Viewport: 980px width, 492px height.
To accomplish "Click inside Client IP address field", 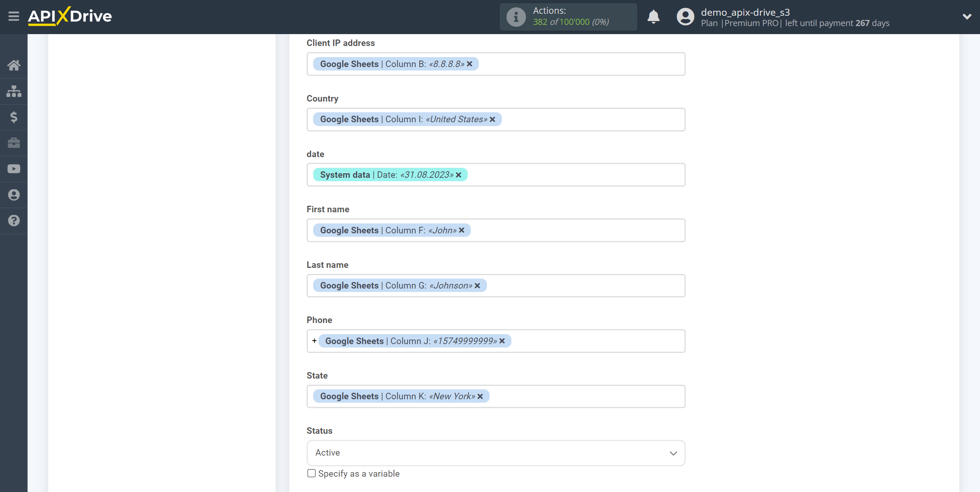I will click(x=496, y=64).
